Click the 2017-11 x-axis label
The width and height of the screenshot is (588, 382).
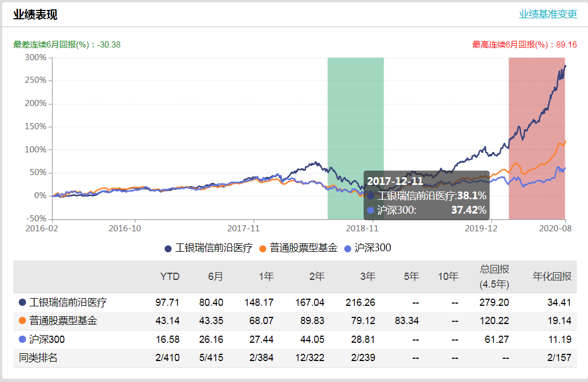point(243,229)
